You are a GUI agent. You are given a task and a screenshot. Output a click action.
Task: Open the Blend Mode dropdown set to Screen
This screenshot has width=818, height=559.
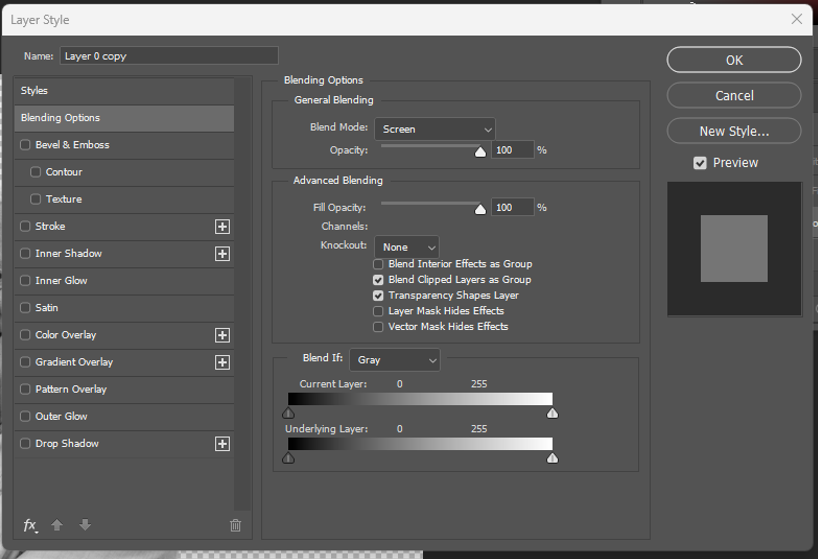coord(435,129)
